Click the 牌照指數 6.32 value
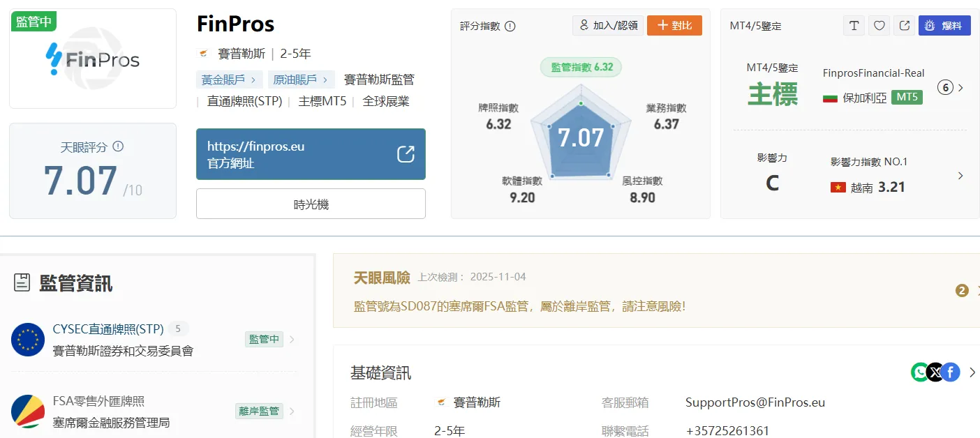 click(x=498, y=124)
